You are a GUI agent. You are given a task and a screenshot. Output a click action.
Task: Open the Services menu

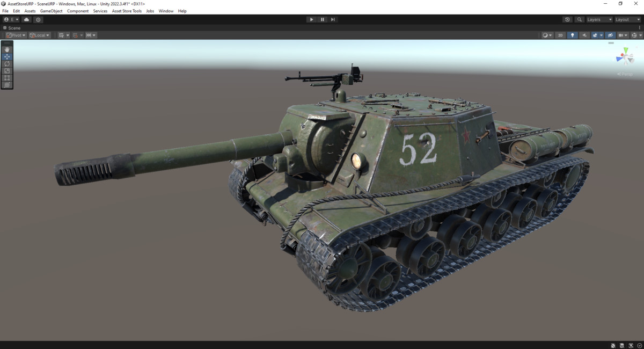pos(100,11)
